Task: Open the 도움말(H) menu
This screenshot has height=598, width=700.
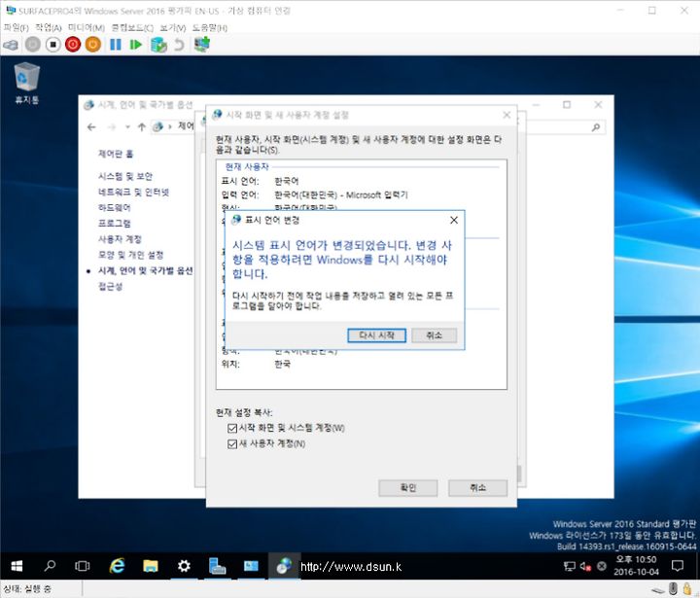Action: [x=209, y=27]
